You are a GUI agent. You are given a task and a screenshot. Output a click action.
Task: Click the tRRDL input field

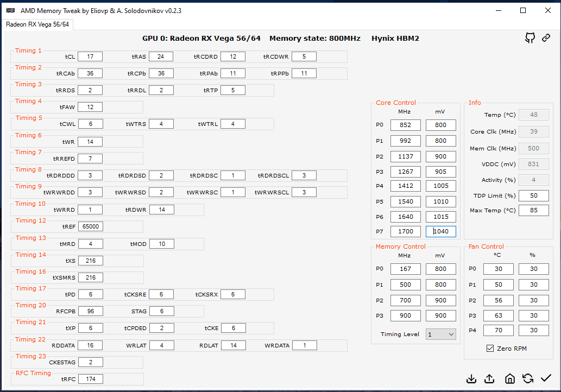pyautogui.click(x=161, y=90)
